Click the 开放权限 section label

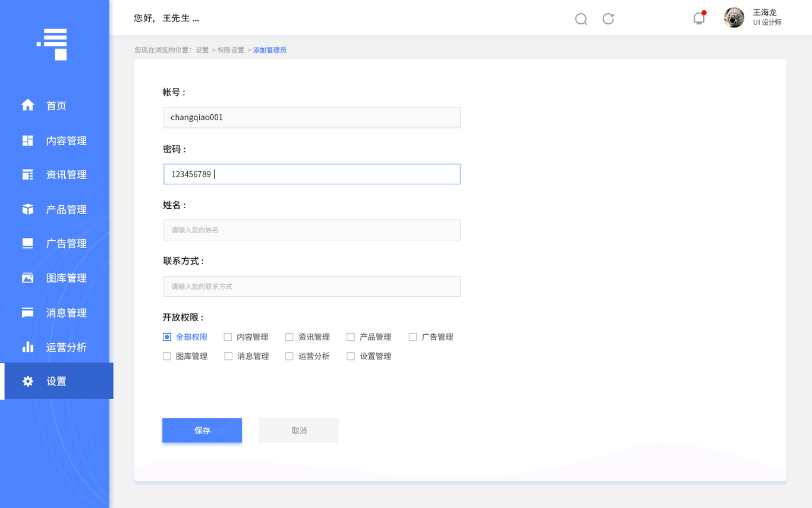[x=183, y=317]
